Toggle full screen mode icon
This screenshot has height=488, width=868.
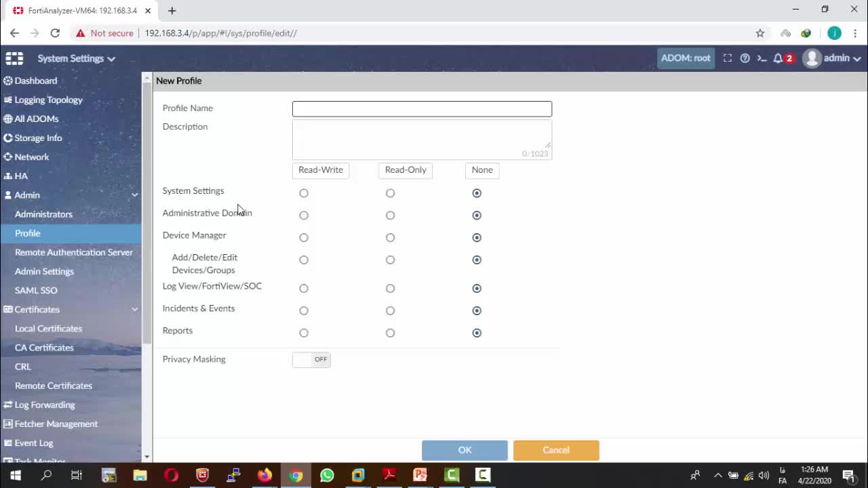pyautogui.click(x=728, y=58)
